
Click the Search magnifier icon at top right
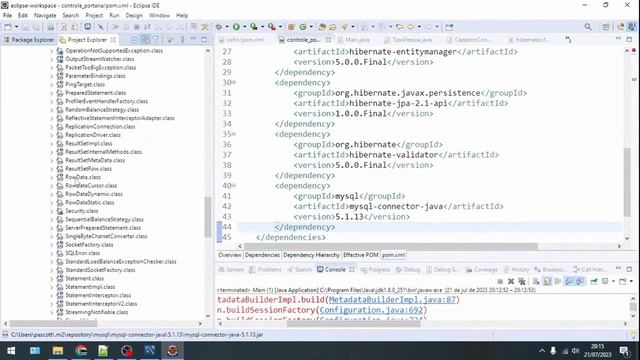point(588,27)
